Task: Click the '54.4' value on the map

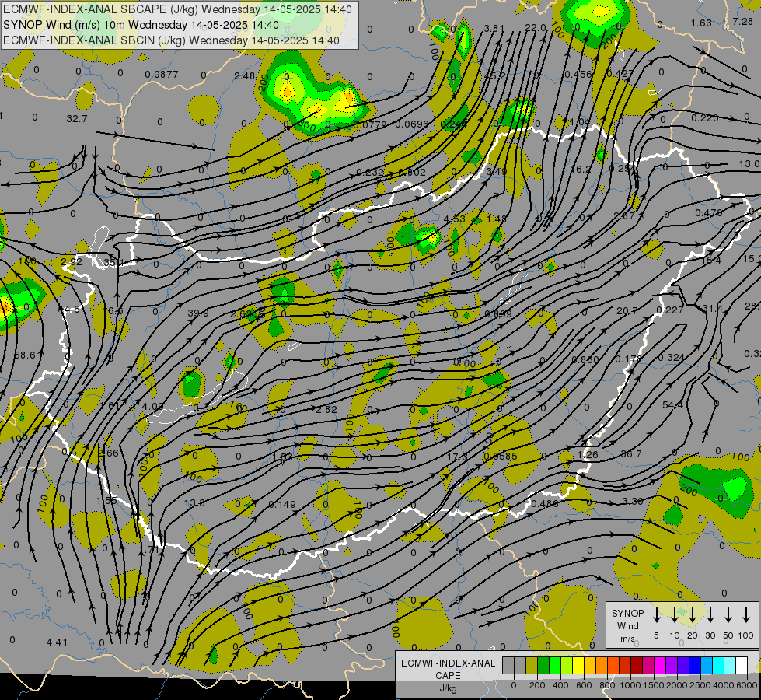Action: (x=672, y=404)
